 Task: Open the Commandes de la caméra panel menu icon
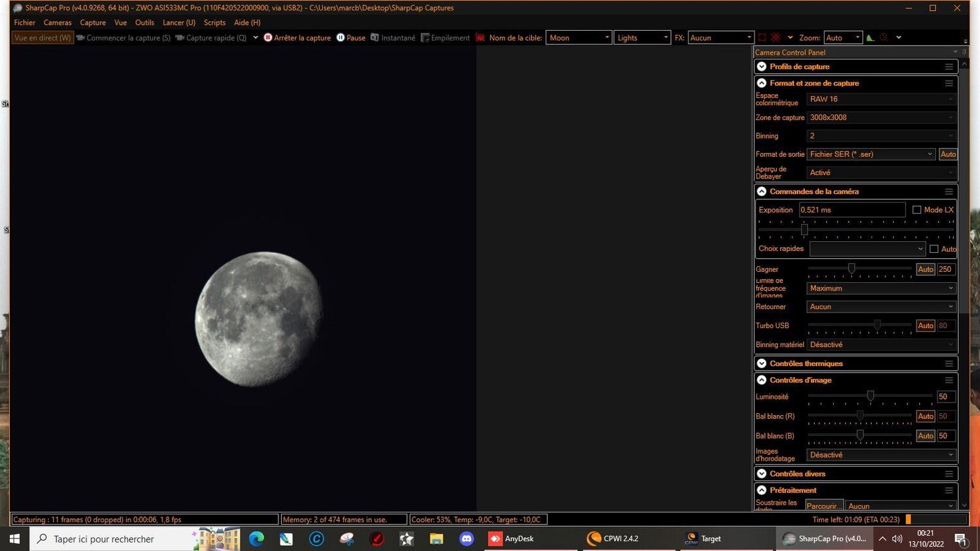point(949,192)
